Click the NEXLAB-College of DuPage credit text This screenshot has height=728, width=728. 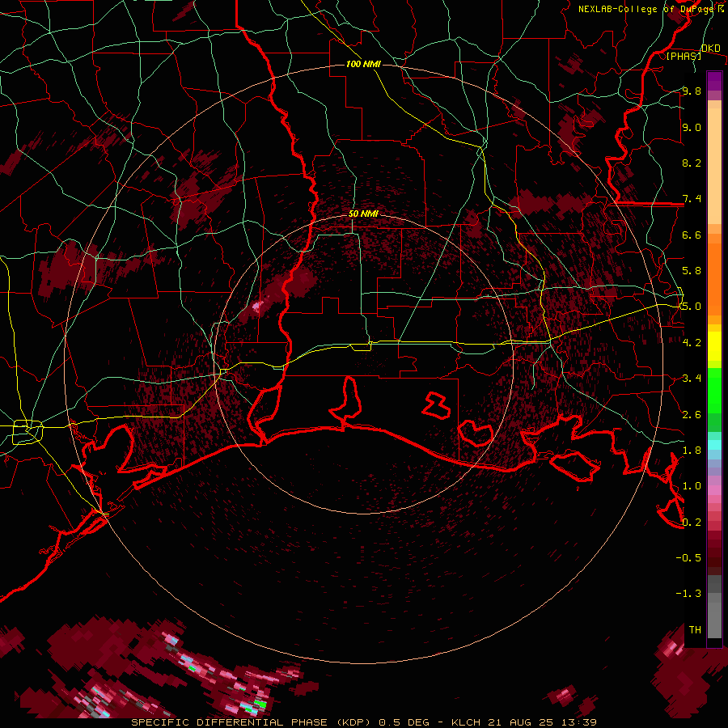tap(648, 9)
